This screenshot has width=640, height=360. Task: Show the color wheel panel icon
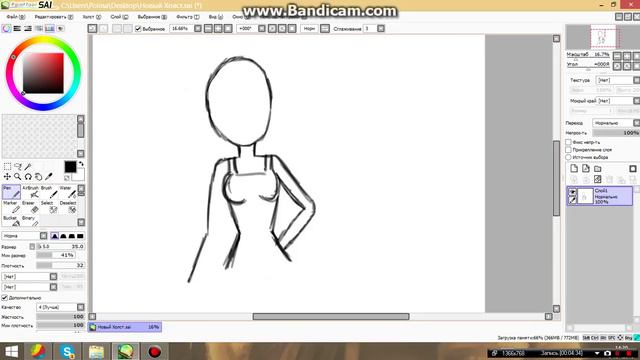(x=7, y=29)
